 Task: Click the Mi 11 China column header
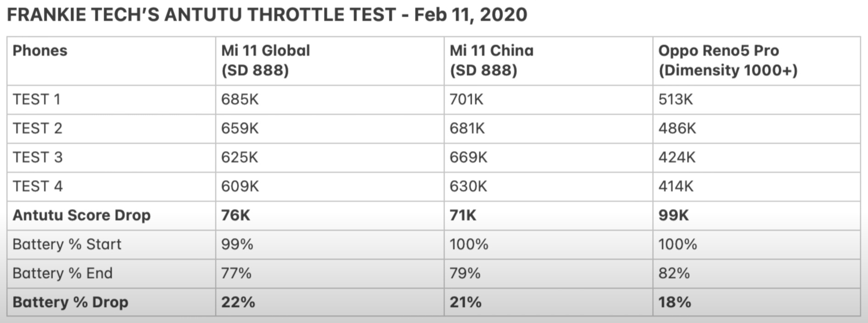coord(491,60)
